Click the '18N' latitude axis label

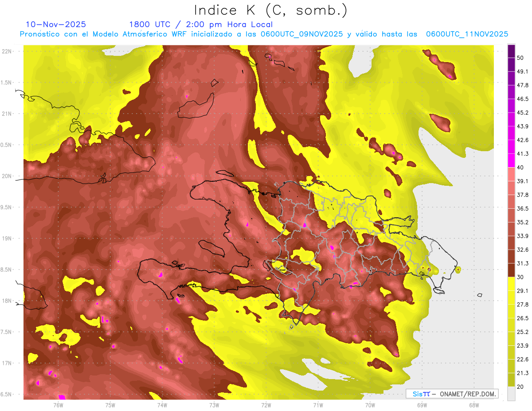pos(7,301)
